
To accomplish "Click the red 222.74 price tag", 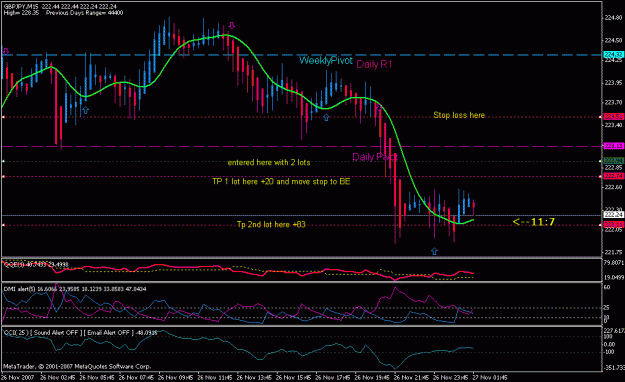I will tap(613, 176).
